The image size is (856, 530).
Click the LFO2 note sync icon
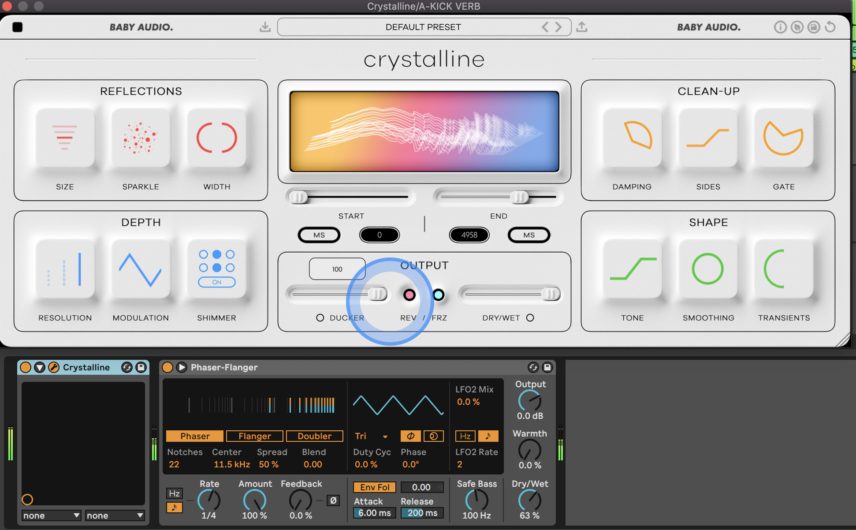tap(488, 436)
